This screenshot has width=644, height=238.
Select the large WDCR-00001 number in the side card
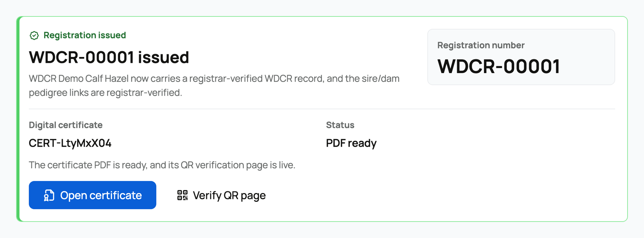tap(499, 67)
